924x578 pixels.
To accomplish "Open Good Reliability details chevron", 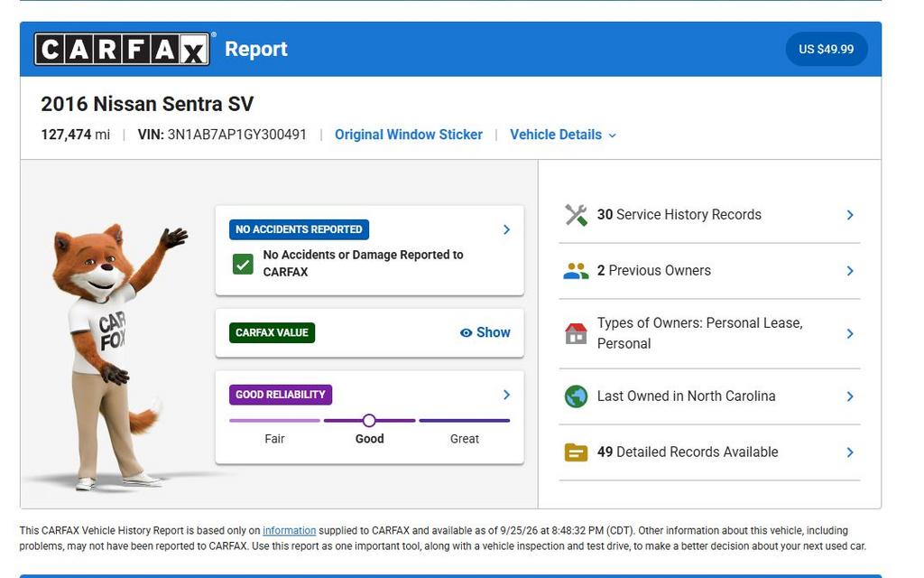I will (506, 395).
